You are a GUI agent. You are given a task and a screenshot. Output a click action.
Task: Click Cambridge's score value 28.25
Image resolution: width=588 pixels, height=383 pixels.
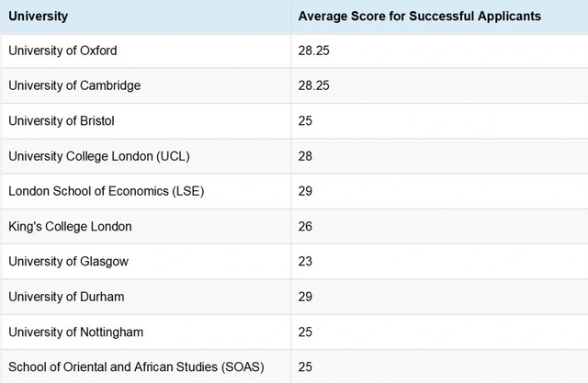[313, 85]
